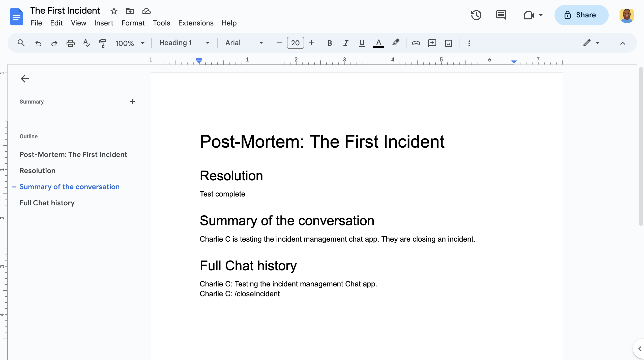The image size is (644, 360).
Task: Click the Insert image icon
Action: point(448,43)
